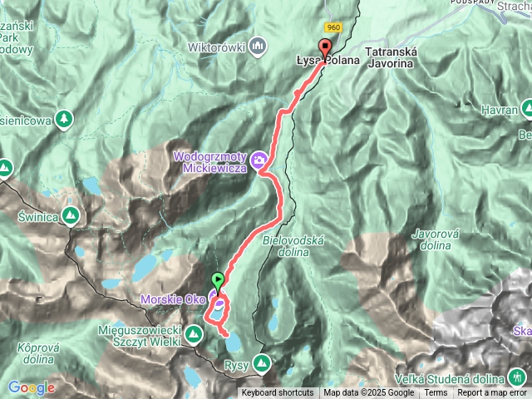Click the Tatranská Javorina place label
The image size is (532, 399).
[x=391, y=57]
